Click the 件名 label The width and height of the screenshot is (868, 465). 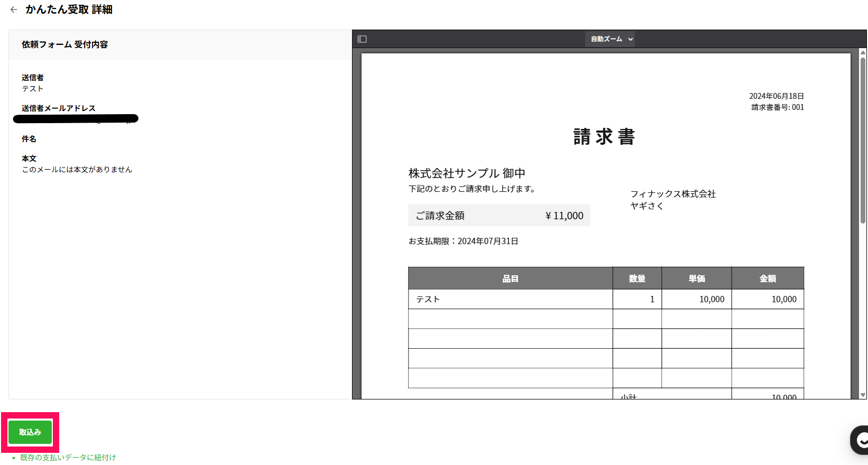click(29, 139)
